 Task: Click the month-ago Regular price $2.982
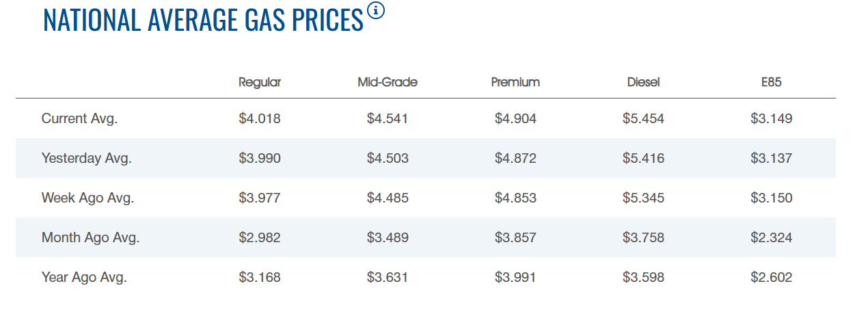click(260, 237)
